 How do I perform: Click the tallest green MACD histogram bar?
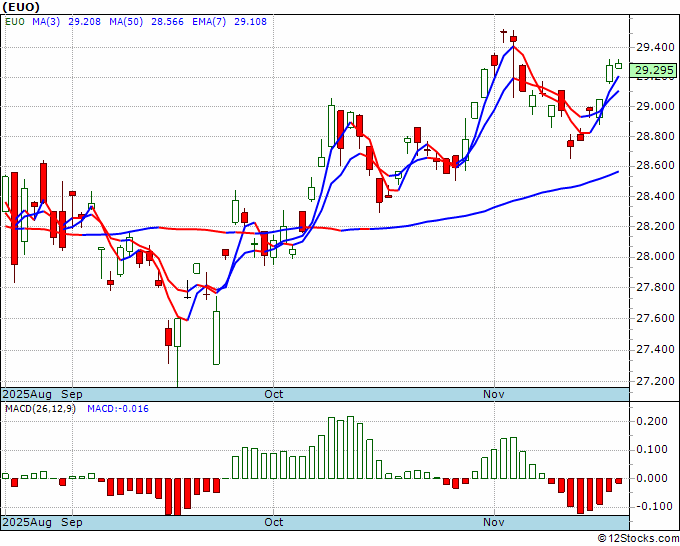[x=350, y=448]
